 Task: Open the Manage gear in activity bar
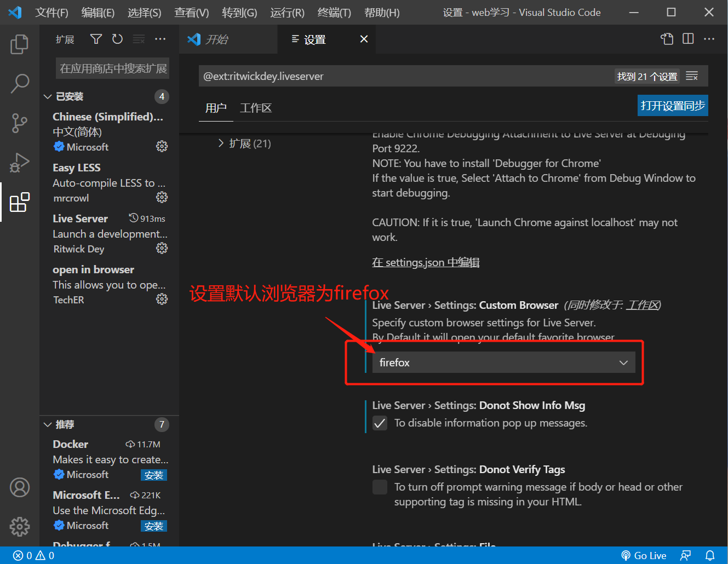[20, 527]
